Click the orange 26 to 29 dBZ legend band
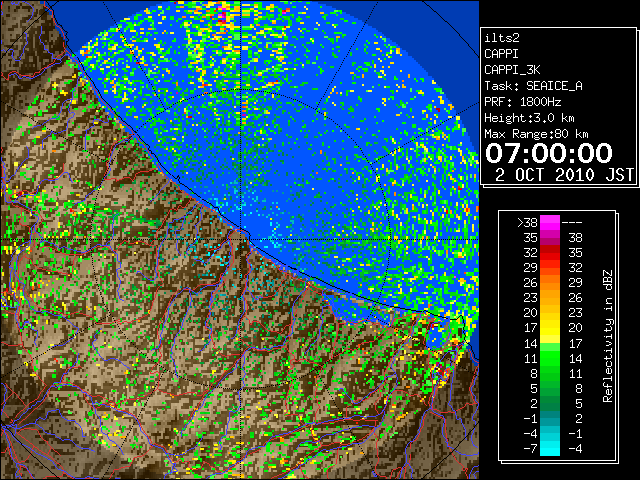This screenshot has width=640, height=480. (x=550, y=283)
